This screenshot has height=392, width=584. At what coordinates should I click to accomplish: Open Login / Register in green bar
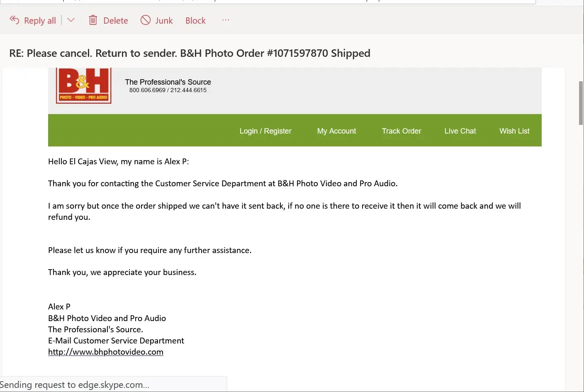pos(265,131)
